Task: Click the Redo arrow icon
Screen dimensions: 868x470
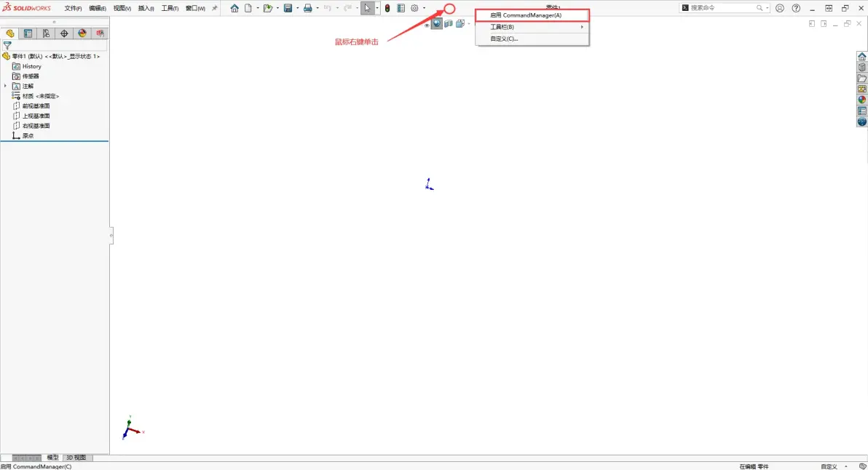Action: coord(347,8)
